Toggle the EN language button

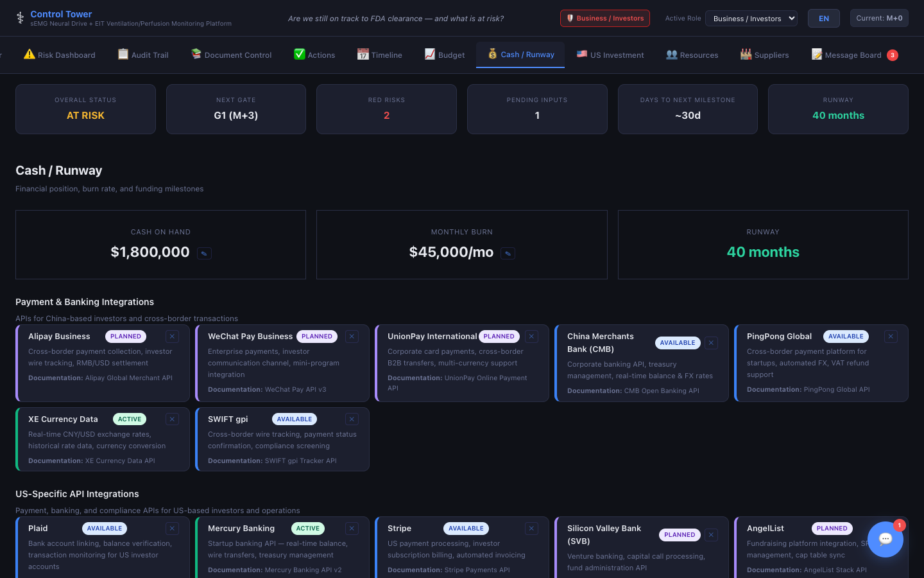click(x=823, y=19)
